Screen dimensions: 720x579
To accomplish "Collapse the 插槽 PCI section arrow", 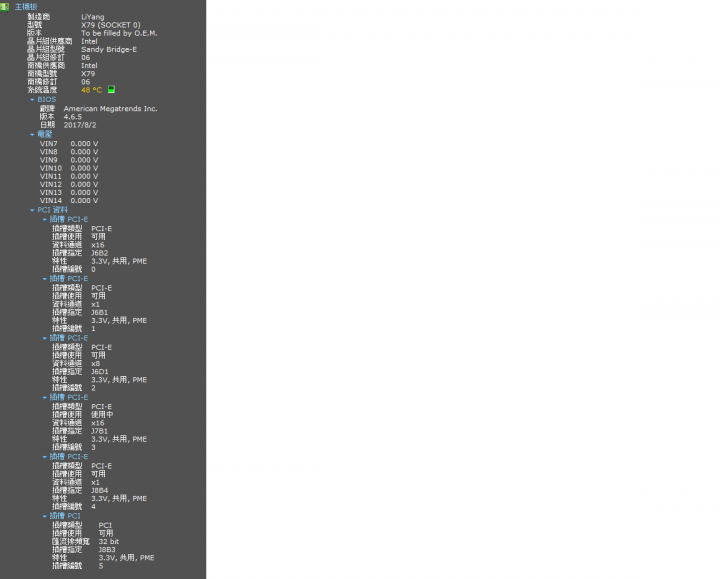I will (x=45, y=517).
